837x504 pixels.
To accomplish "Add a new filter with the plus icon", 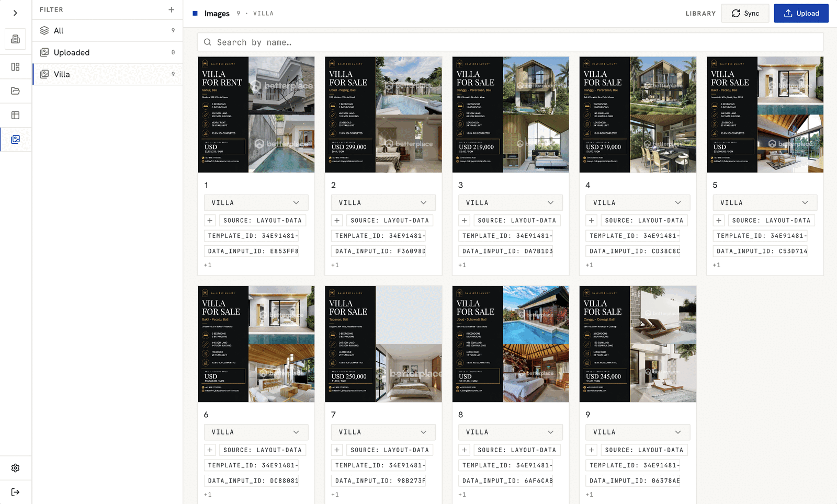I will point(171,9).
